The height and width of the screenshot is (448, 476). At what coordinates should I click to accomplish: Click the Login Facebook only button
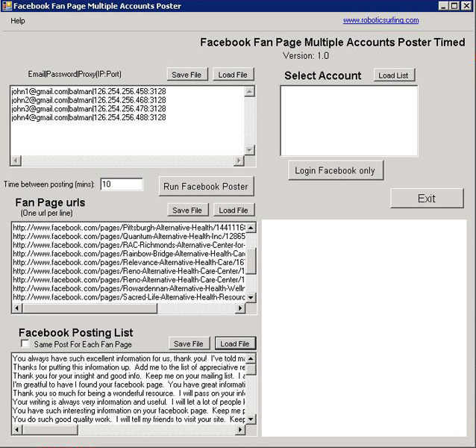336,170
